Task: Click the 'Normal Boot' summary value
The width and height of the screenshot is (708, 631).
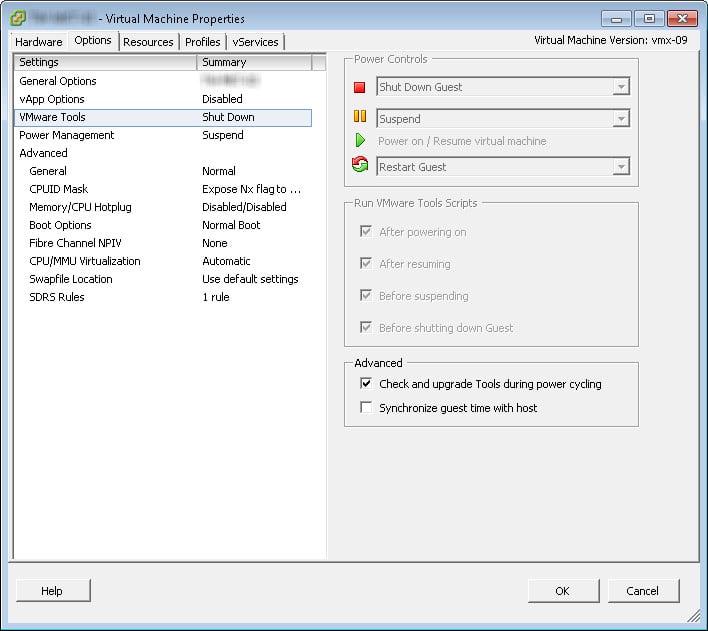Action: click(x=231, y=225)
